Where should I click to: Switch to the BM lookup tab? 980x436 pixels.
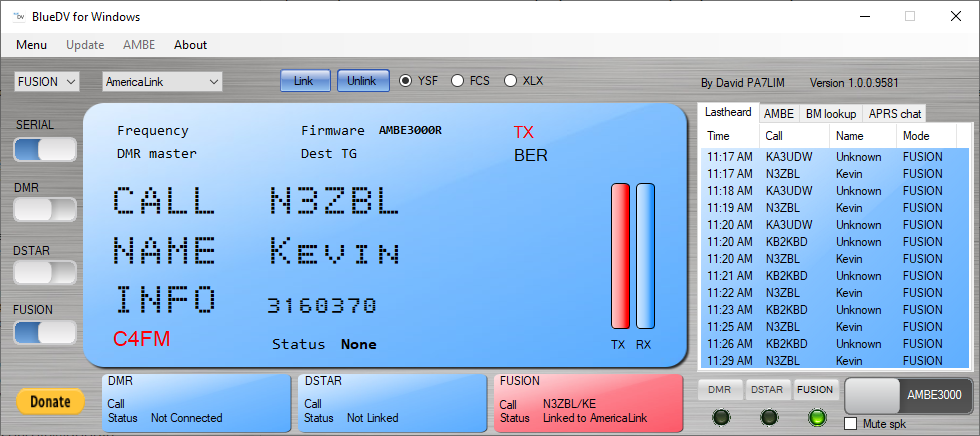click(830, 114)
